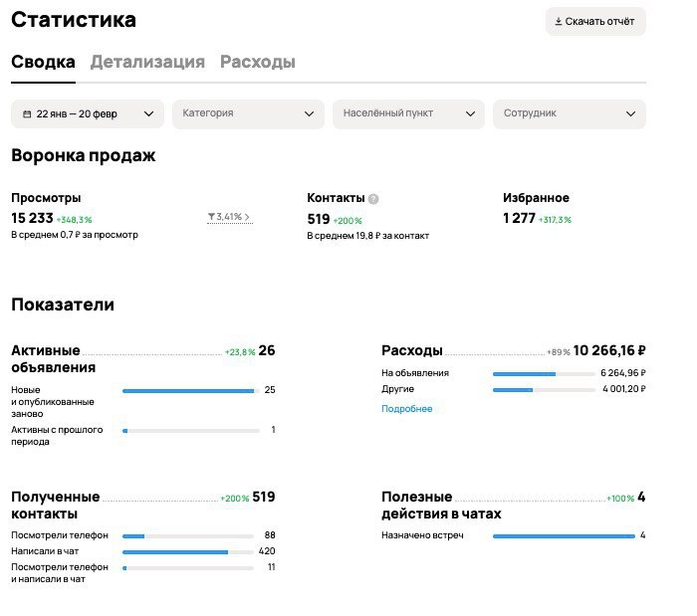Click the calendar icon in date filter

click(27, 114)
